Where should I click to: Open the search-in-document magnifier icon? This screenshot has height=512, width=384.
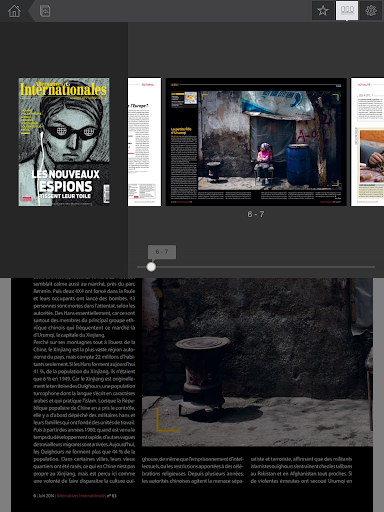point(45,11)
